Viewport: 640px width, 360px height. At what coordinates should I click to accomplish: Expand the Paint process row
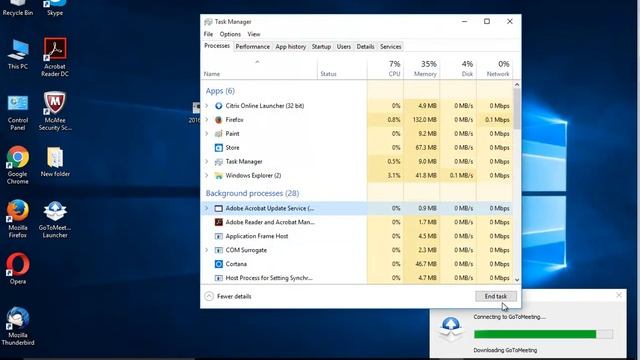(x=207, y=133)
